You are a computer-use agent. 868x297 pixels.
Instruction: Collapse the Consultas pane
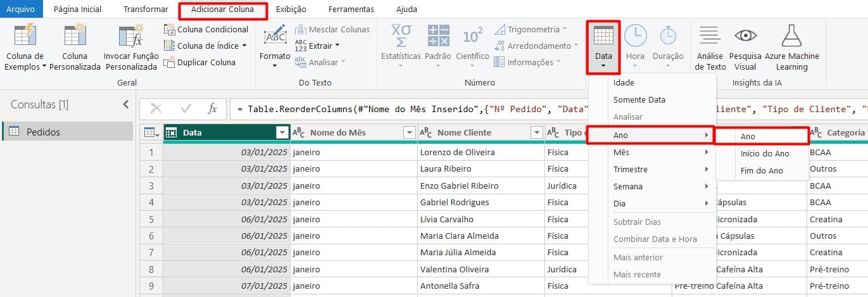click(x=125, y=104)
